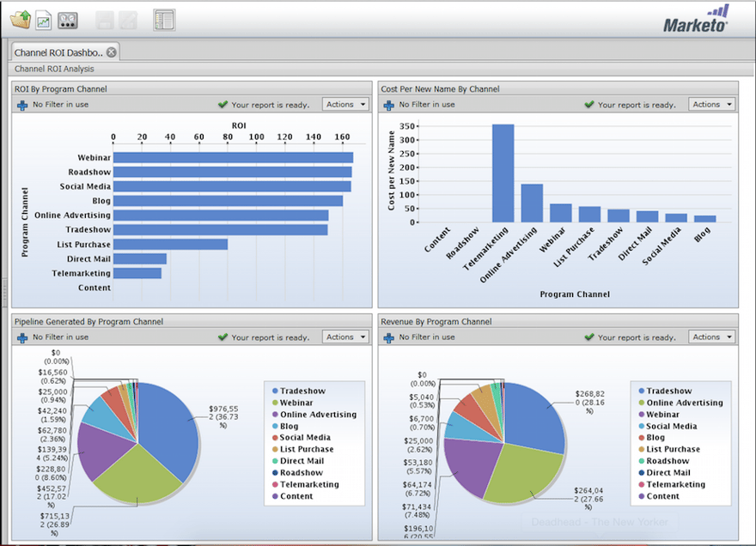Screen dimensions: 756x546
Task: Click the greyed-out save disk icon
Action: pos(104,21)
